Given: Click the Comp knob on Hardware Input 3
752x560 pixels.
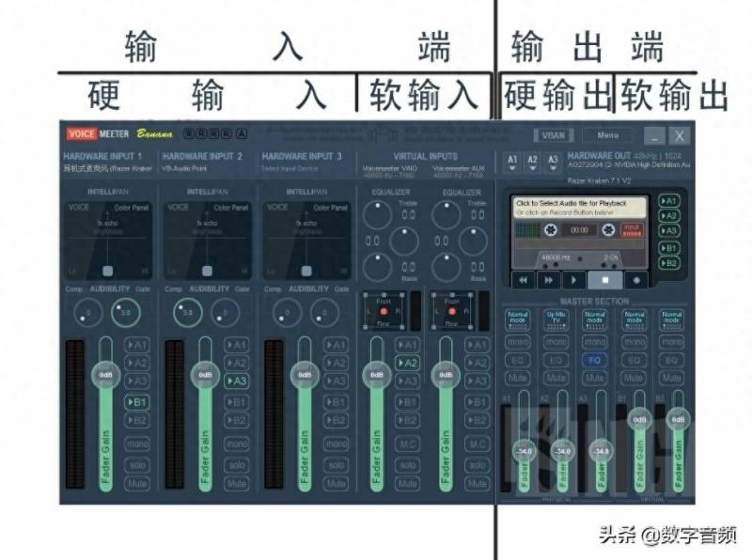Looking at the screenshot, I should click(287, 313).
